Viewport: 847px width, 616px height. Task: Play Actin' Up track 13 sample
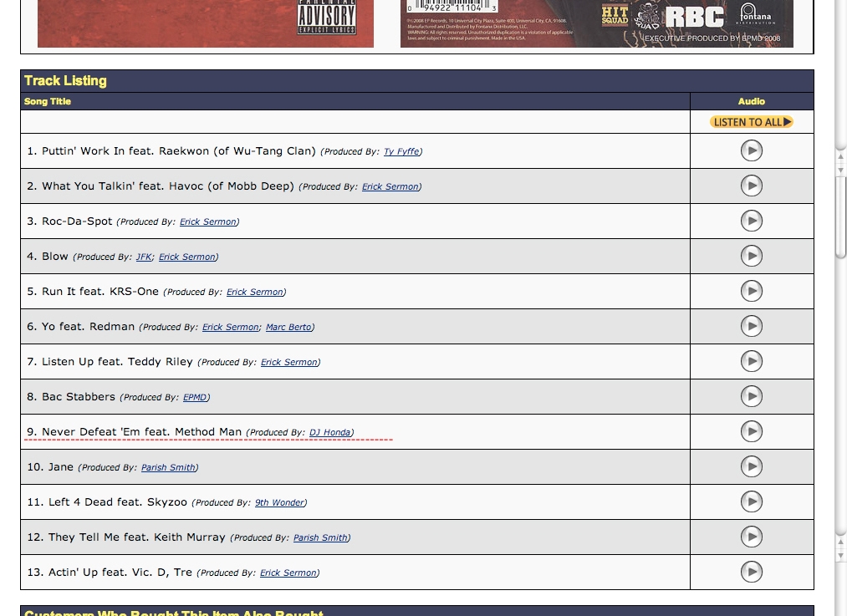pyautogui.click(x=751, y=572)
